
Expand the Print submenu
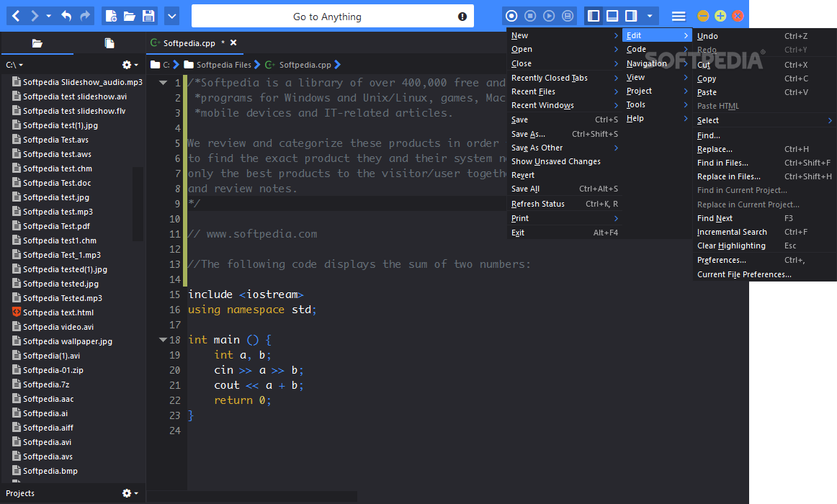[x=564, y=218]
